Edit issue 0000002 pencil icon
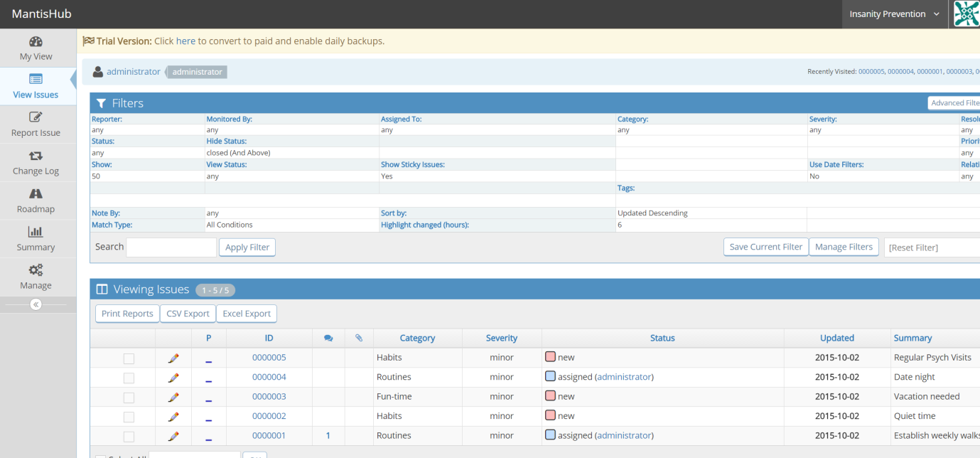 (173, 417)
